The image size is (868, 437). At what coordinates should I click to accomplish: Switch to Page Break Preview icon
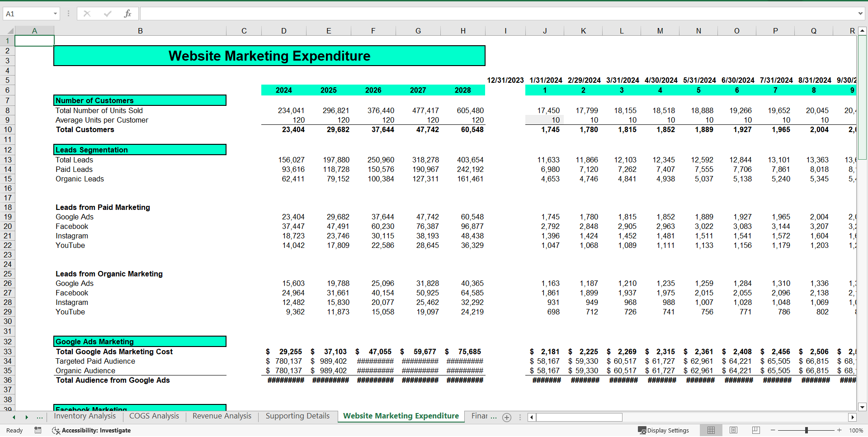(x=756, y=430)
